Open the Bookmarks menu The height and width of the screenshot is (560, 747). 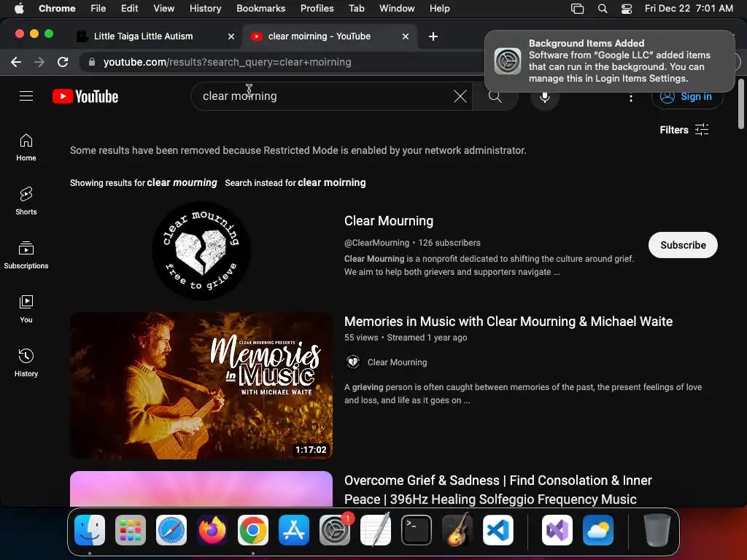click(x=260, y=8)
